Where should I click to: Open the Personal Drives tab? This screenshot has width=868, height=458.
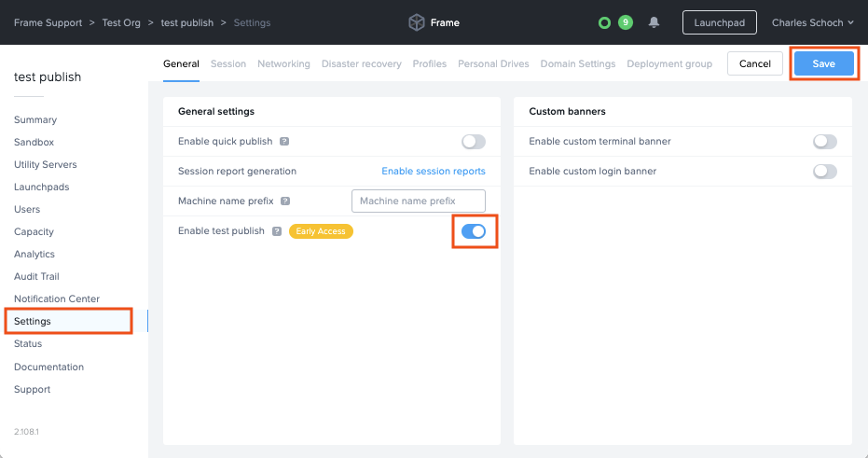pyautogui.click(x=493, y=63)
